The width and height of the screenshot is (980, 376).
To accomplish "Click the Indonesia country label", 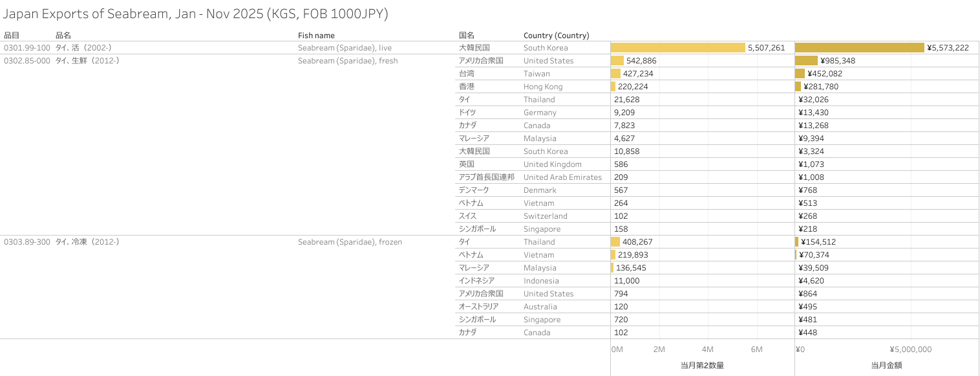I will (541, 281).
